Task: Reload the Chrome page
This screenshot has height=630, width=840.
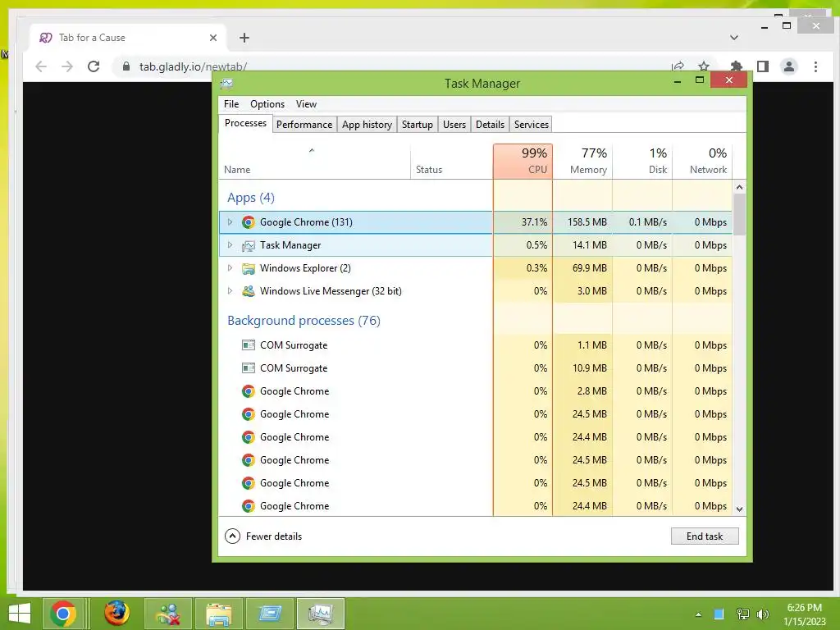Action: point(94,66)
